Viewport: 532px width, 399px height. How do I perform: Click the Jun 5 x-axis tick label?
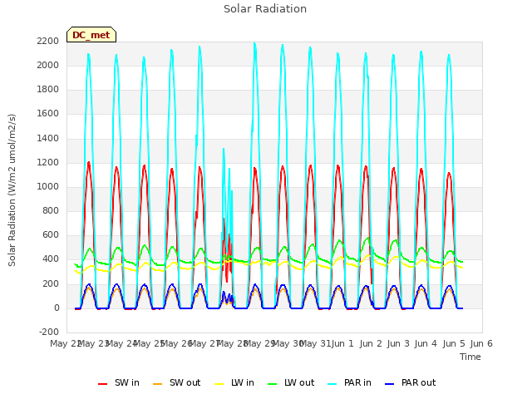[x=454, y=343]
